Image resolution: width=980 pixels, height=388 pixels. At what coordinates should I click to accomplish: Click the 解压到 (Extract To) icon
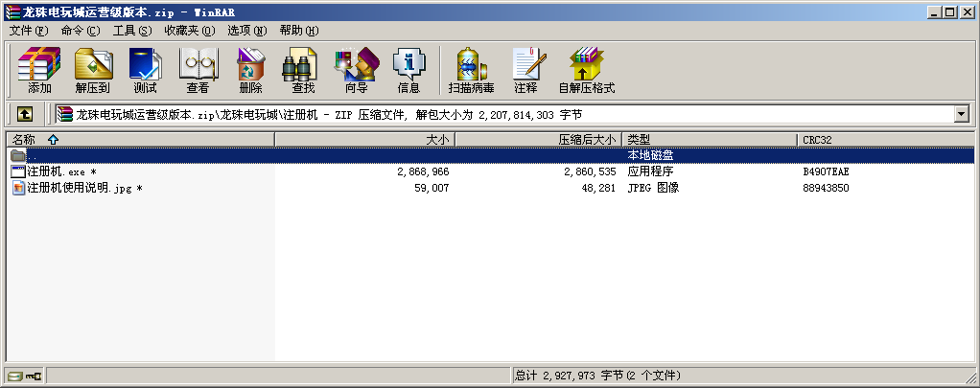click(x=92, y=71)
